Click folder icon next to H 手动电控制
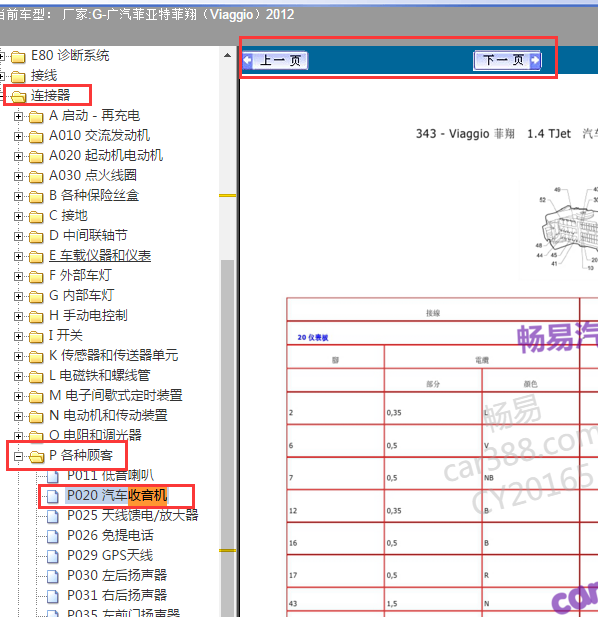This screenshot has width=598, height=617. point(36,317)
